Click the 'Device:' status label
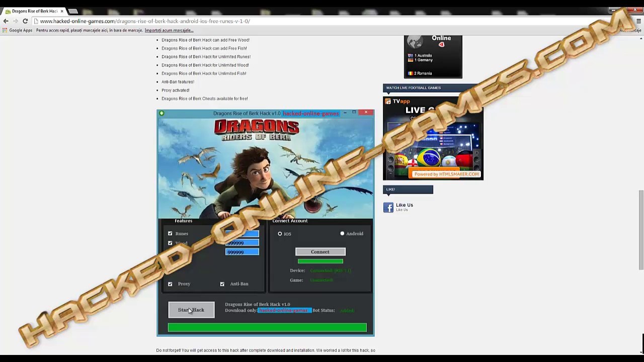Viewport: 644px width, 362px height. coord(297,270)
